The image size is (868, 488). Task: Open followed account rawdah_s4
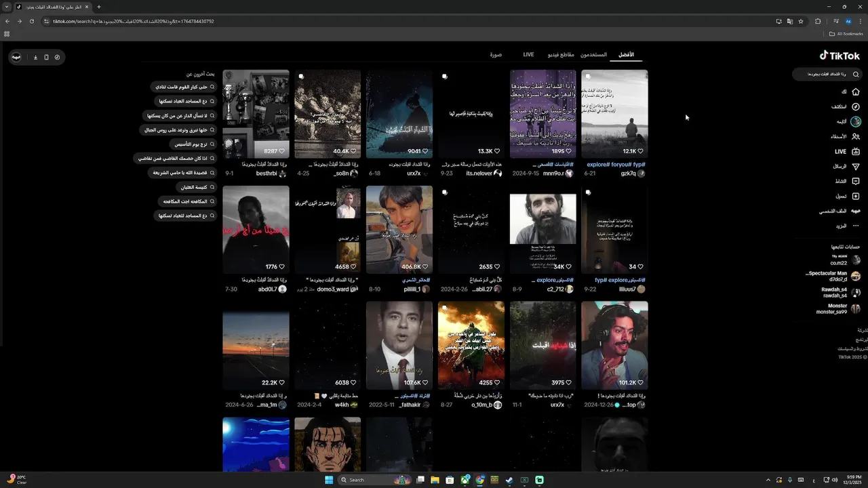pos(841,292)
